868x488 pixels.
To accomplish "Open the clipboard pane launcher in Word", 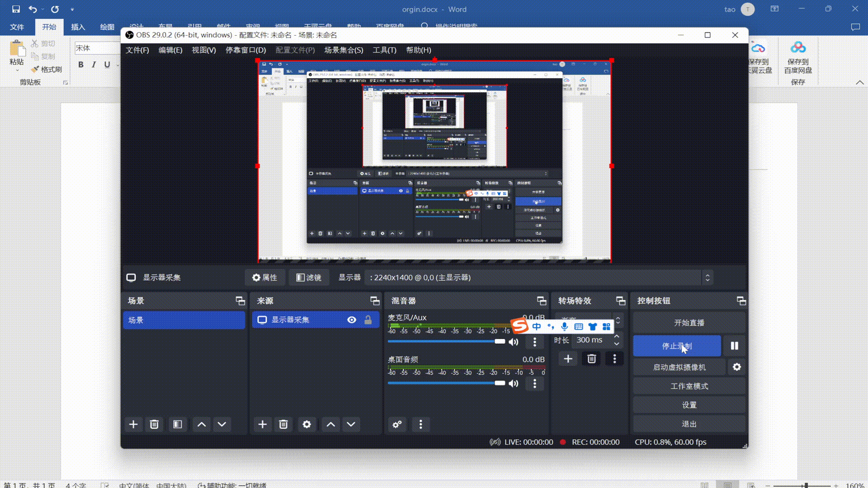I will point(66,83).
